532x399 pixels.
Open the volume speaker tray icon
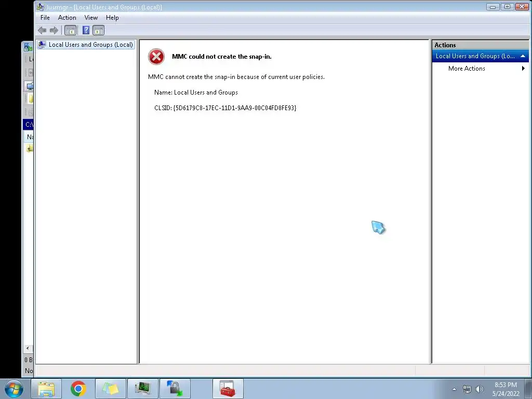[480, 389]
